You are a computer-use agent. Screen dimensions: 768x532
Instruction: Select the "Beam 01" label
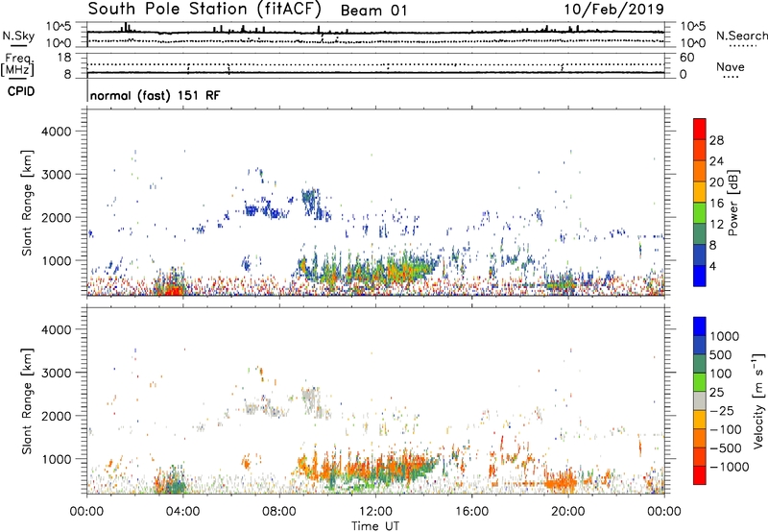point(373,11)
